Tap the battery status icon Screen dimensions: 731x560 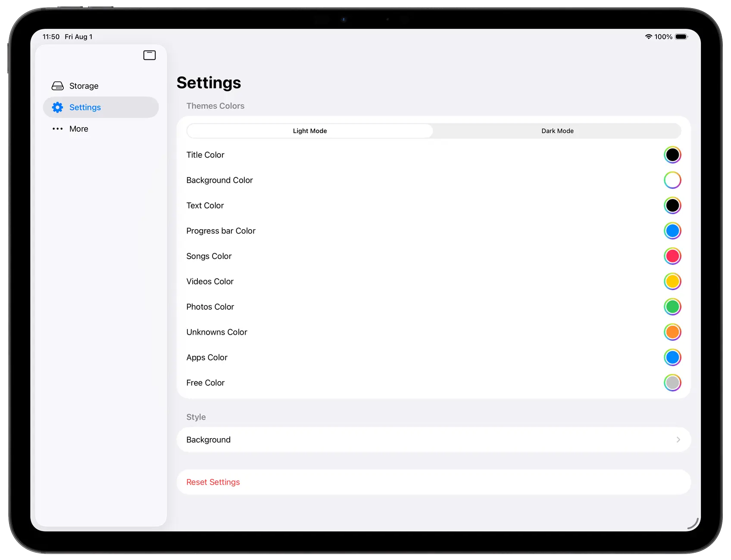681,37
